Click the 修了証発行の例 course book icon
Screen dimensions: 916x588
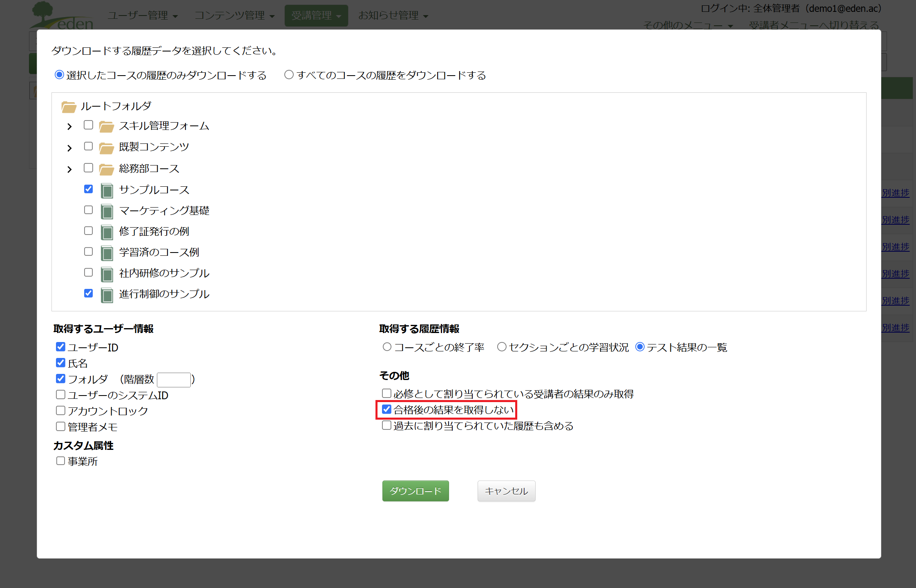coord(107,232)
